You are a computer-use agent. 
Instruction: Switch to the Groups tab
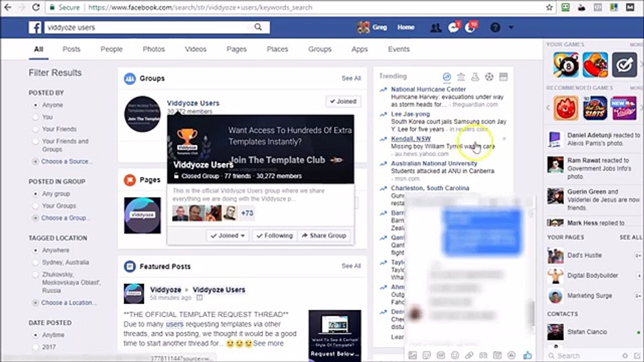point(319,49)
